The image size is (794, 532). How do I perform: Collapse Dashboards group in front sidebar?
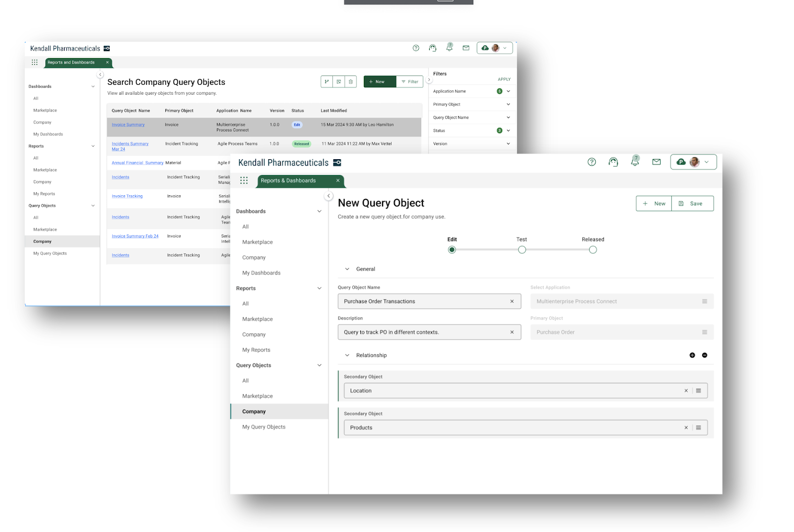coord(319,211)
